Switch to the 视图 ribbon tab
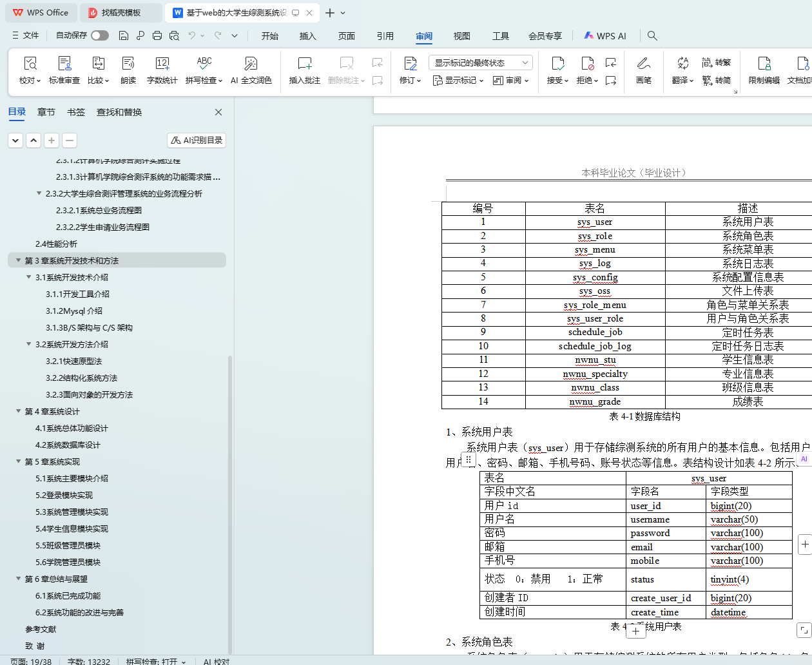Screen dimensions: 812x665 pyautogui.click(x=461, y=36)
